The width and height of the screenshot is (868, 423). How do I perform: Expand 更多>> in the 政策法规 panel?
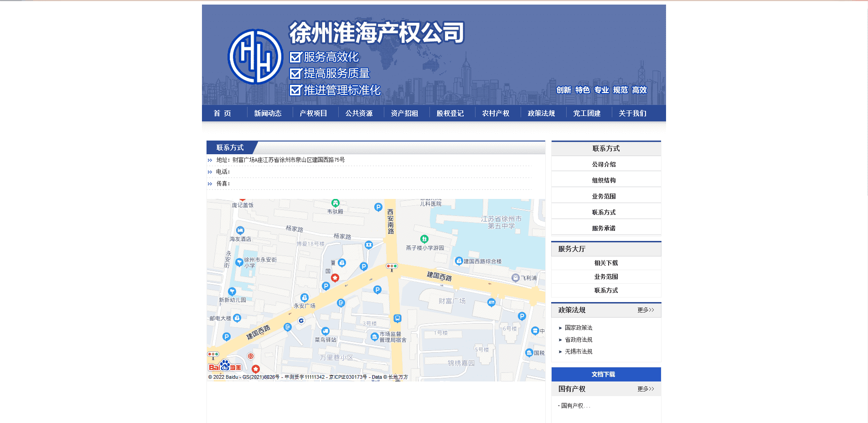click(x=645, y=310)
